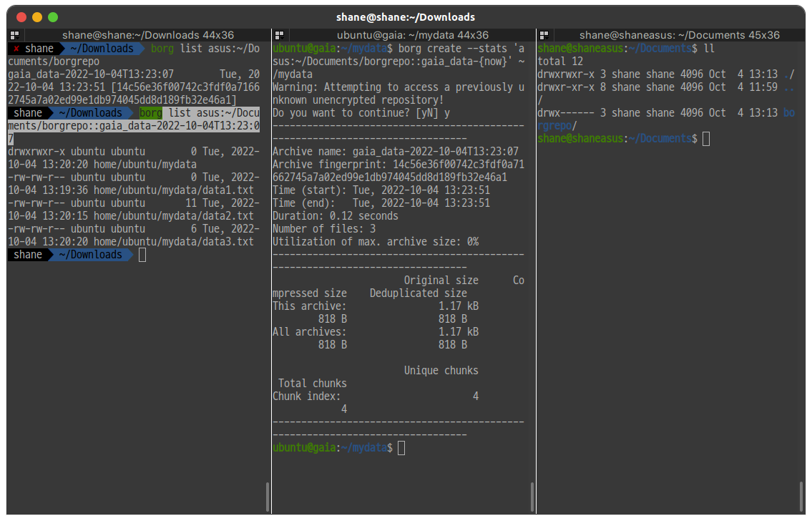Click the 'total 12' line in right pane
The width and height of the screenshot is (812, 521).
click(x=560, y=62)
